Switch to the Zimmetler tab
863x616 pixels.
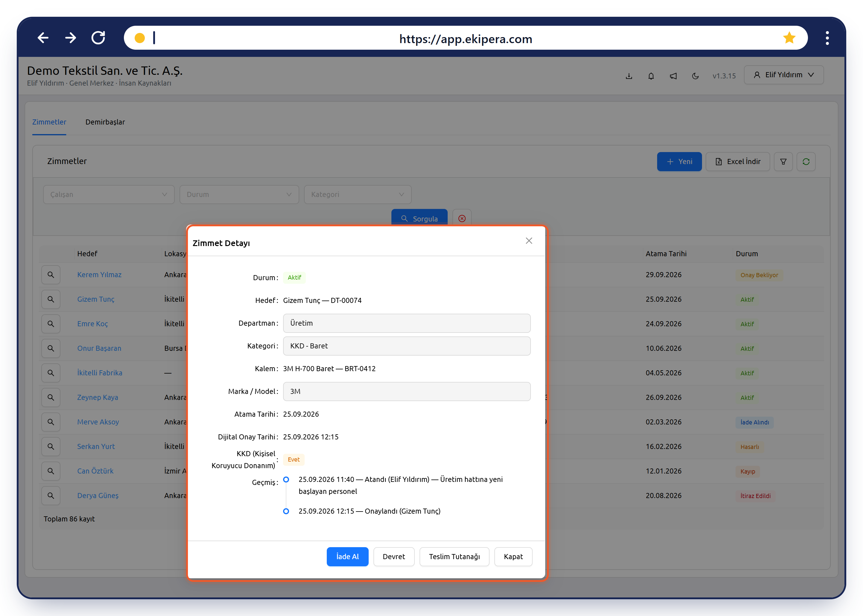tap(49, 122)
